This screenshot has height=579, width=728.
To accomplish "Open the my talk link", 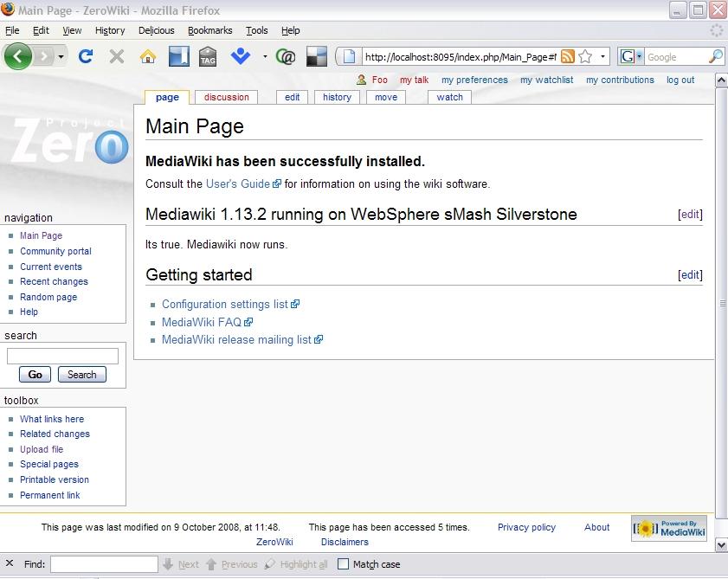I will [414, 80].
